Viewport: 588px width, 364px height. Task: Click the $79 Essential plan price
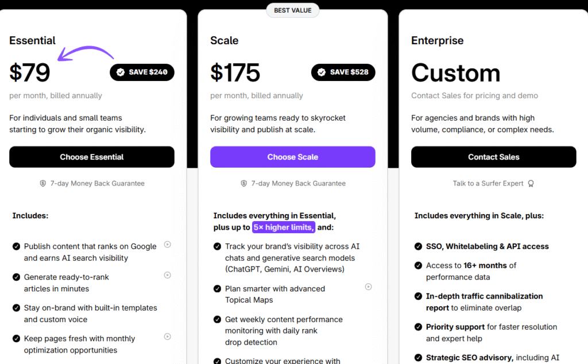(x=30, y=73)
